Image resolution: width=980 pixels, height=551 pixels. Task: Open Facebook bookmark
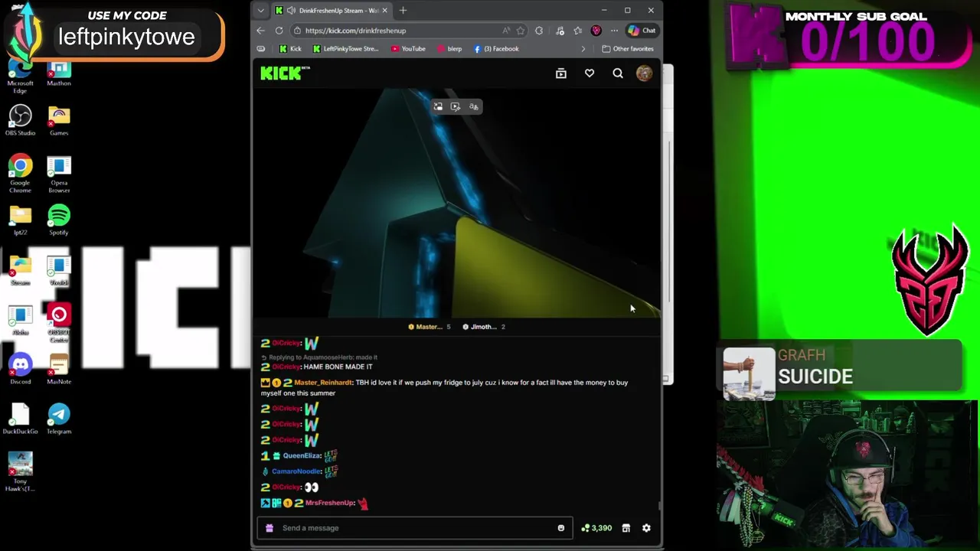496,49
